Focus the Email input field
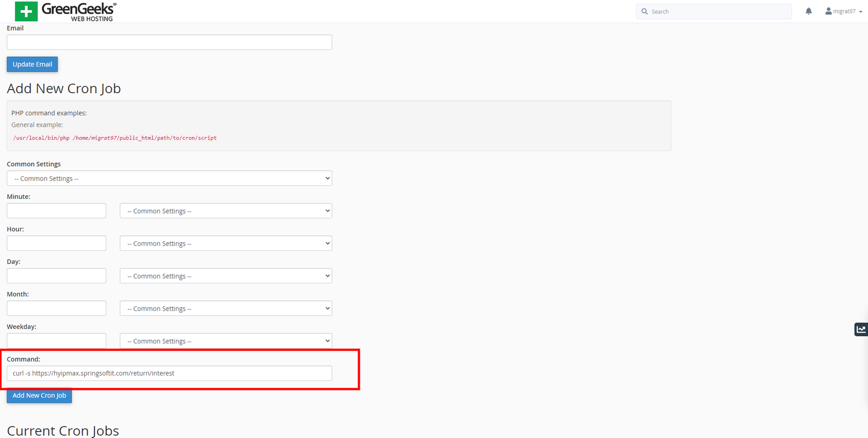Viewport: 868px width, 438px height. [169, 42]
